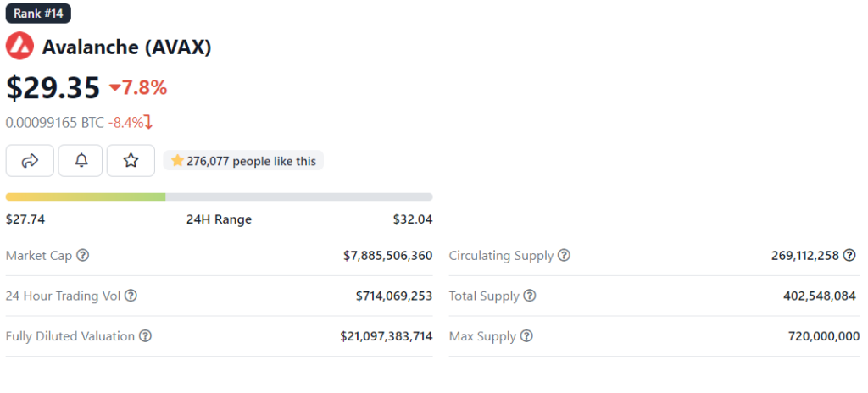Click the 0.00099165 BTC value
This screenshot has width=868, height=393.
click(x=55, y=122)
